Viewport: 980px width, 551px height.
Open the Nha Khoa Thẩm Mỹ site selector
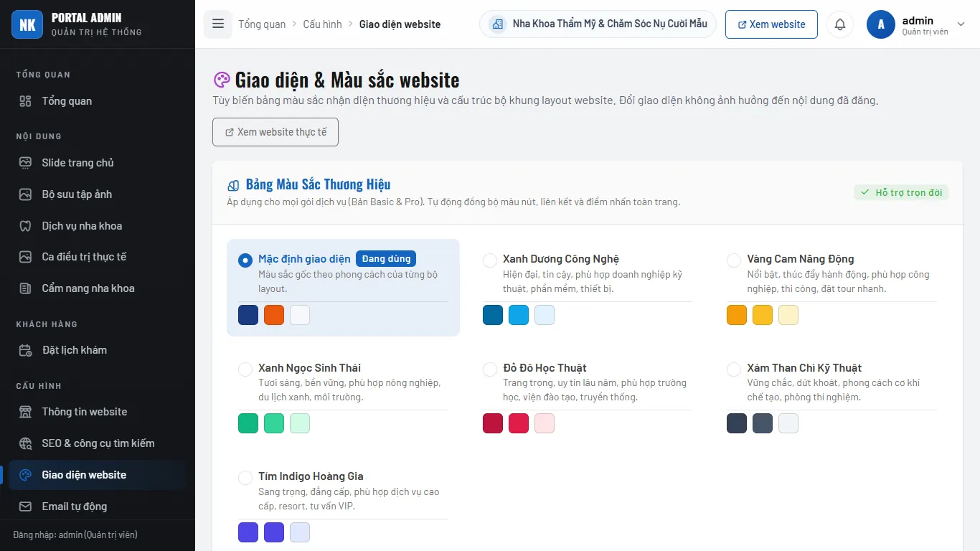[x=598, y=24]
